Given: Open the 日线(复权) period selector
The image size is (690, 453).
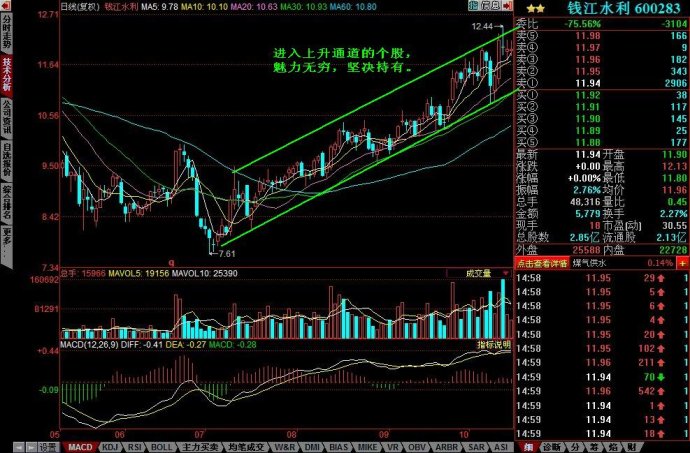Looking at the screenshot, I should point(80,7).
